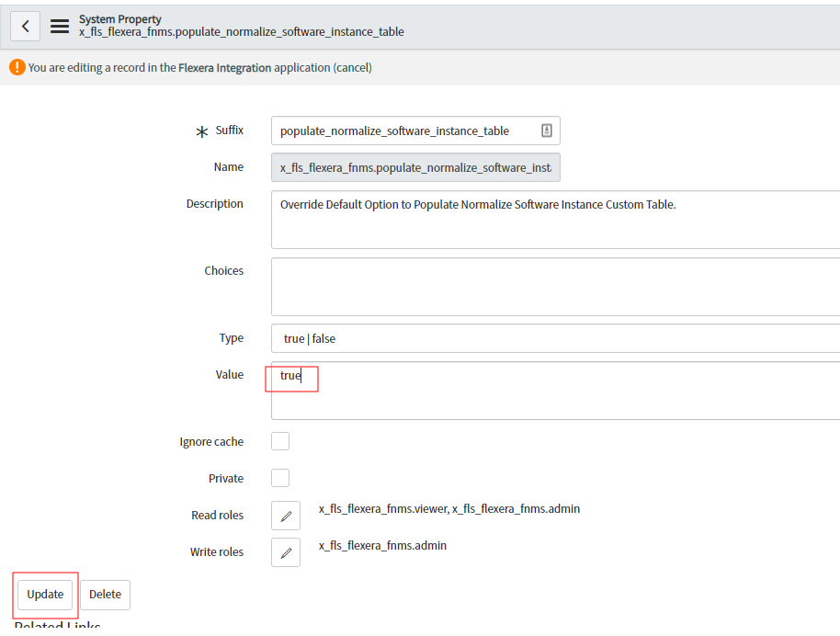Open the Read roles edit pencil
The image size is (840, 636).
point(285,516)
